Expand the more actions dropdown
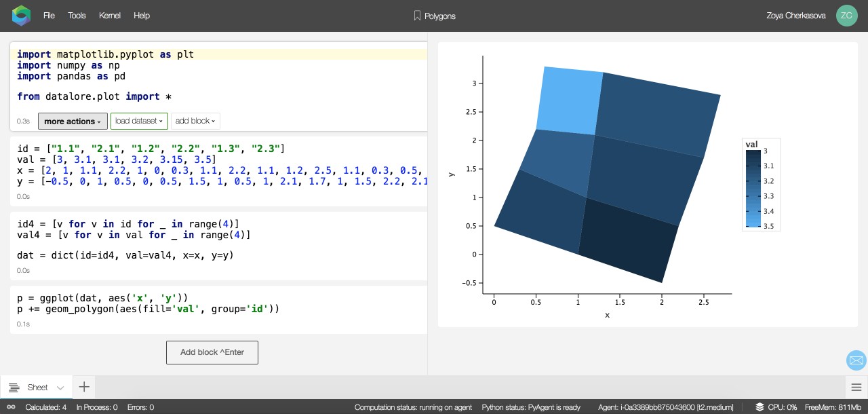The image size is (868, 414). click(73, 121)
